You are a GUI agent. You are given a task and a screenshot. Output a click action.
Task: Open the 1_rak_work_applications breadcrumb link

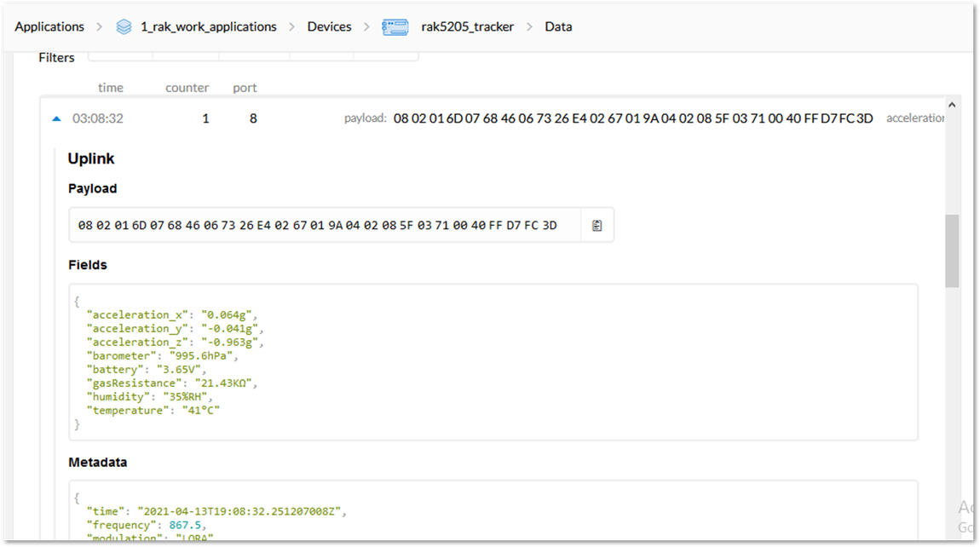[208, 27]
